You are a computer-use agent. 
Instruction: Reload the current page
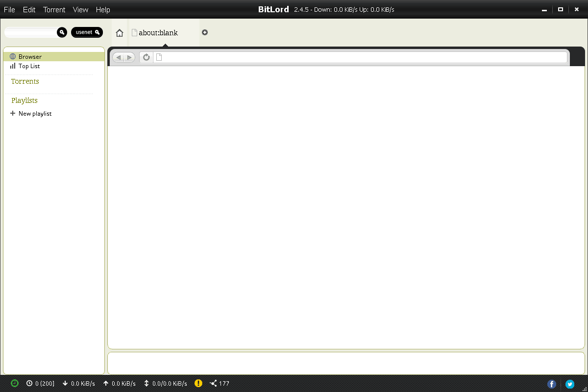146,57
